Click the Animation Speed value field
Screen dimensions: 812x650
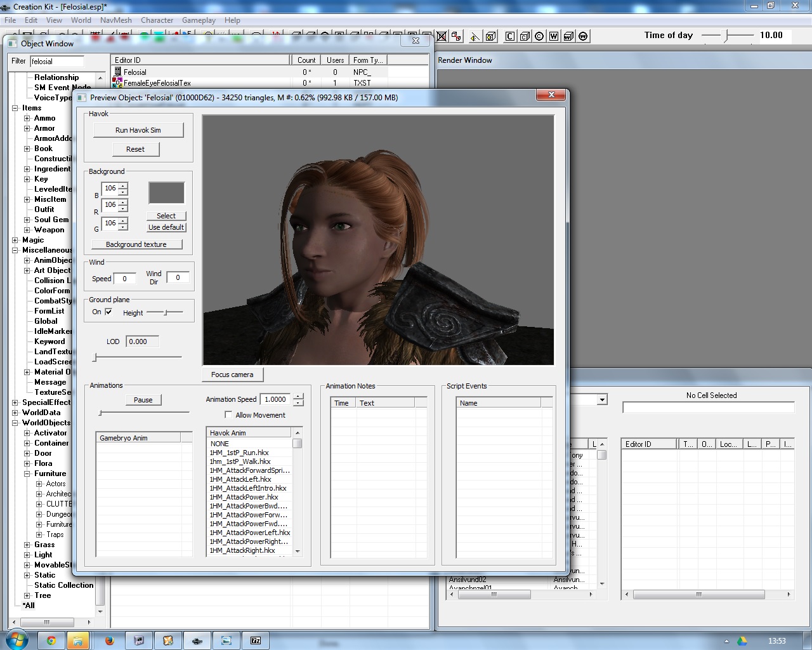point(275,399)
